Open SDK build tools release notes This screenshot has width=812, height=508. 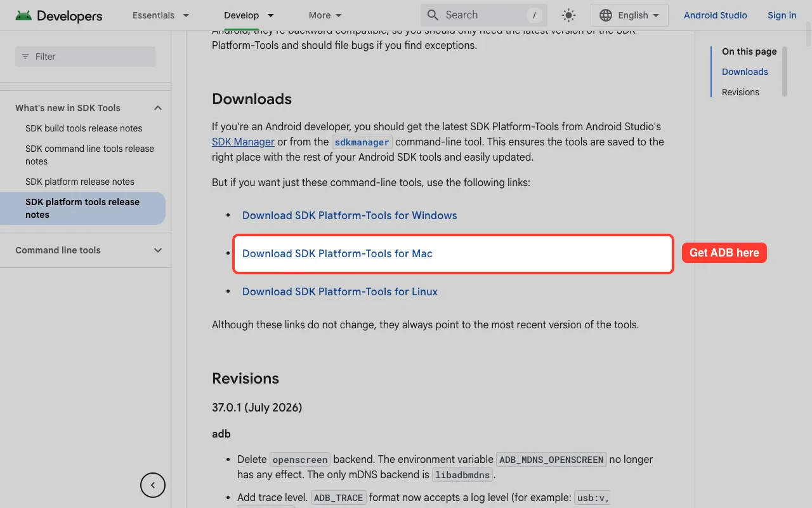[x=84, y=128]
